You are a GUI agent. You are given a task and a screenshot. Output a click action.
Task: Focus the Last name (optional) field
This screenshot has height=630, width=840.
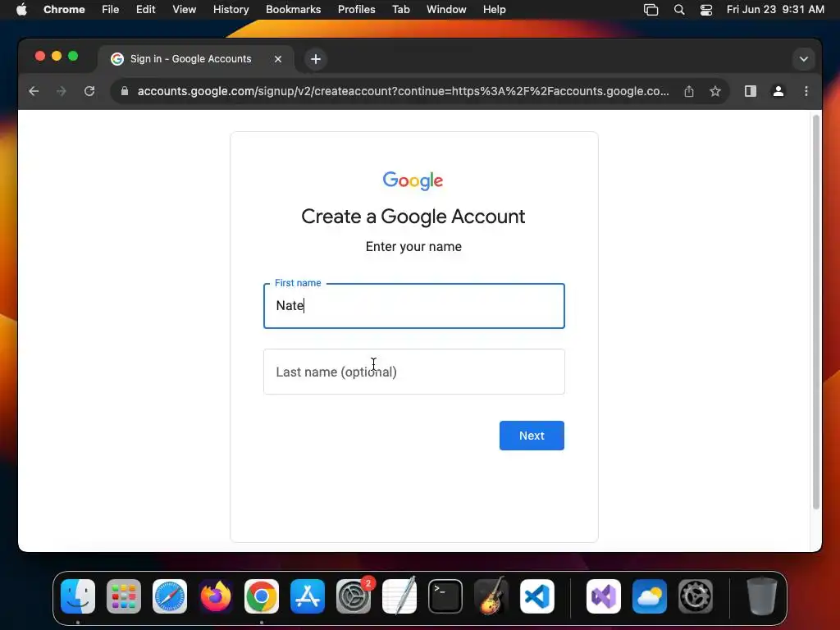coord(413,372)
